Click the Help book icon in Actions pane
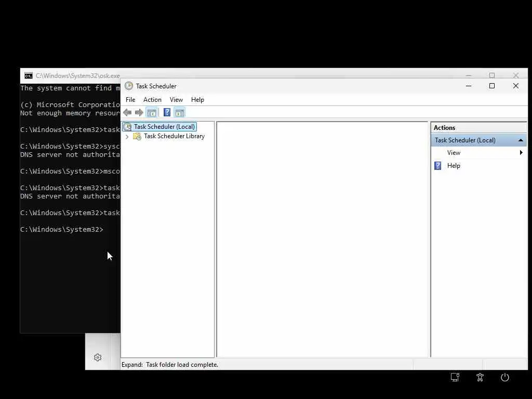Screen dimensions: 532x399 click(x=437, y=166)
